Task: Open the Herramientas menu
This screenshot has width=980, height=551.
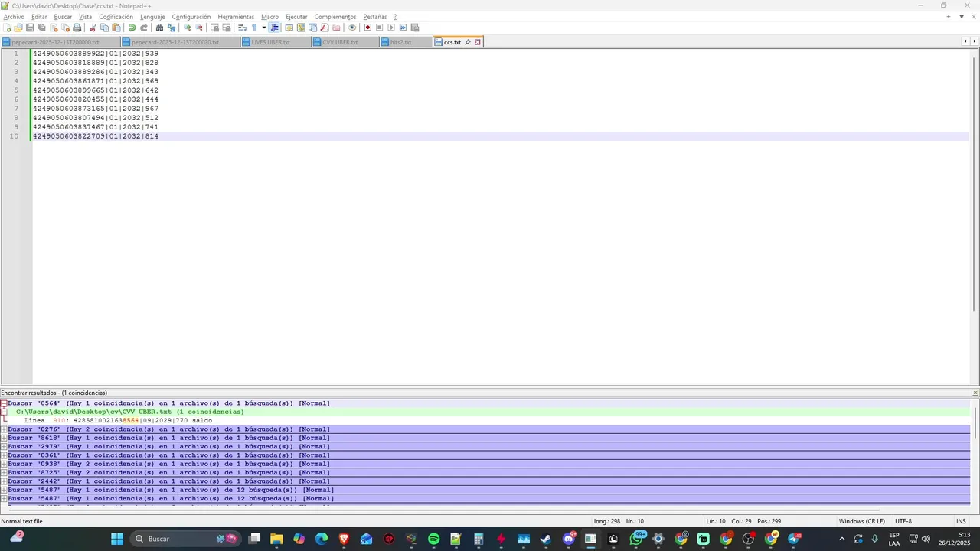Action: point(235,17)
